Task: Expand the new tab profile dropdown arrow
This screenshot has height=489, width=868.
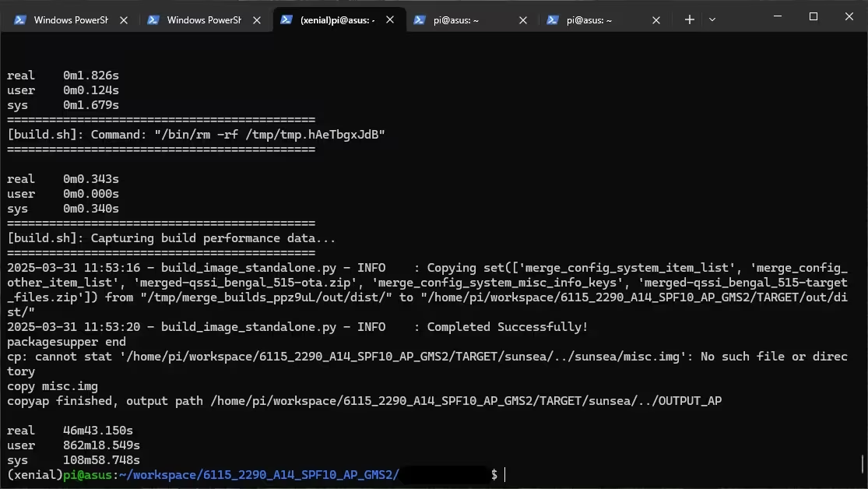Action: (x=712, y=20)
